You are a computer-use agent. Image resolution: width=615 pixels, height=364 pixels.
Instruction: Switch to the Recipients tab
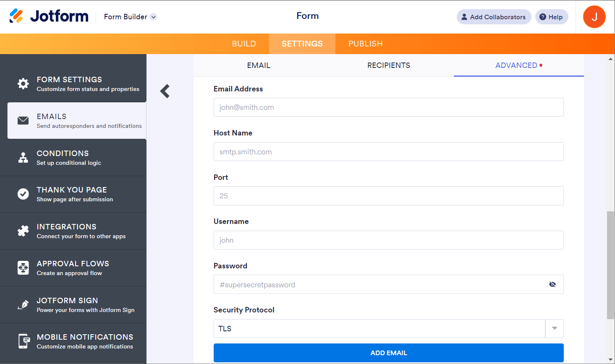[x=388, y=65]
